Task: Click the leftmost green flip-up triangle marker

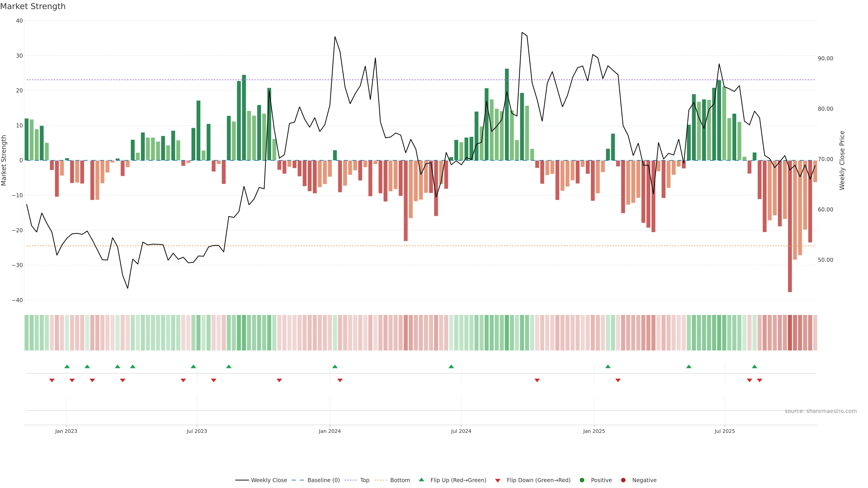Action: pos(67,366)
